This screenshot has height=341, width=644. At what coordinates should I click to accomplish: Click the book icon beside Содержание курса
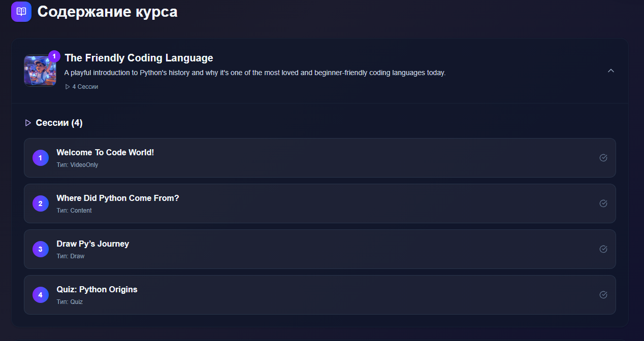click(21, 12)
